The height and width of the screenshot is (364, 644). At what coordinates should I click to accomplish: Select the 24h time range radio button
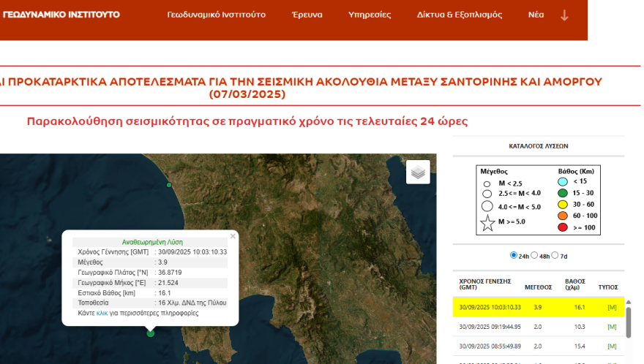514,255
